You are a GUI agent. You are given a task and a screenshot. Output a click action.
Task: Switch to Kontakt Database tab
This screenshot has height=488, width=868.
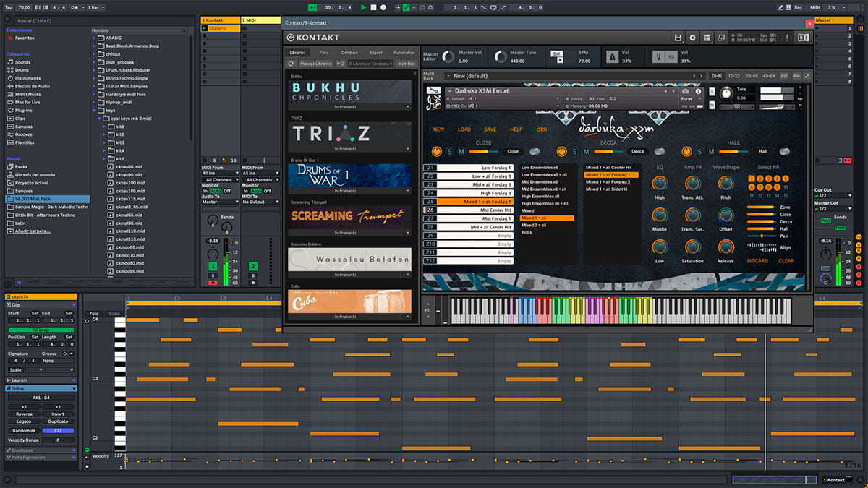[349, 52]
